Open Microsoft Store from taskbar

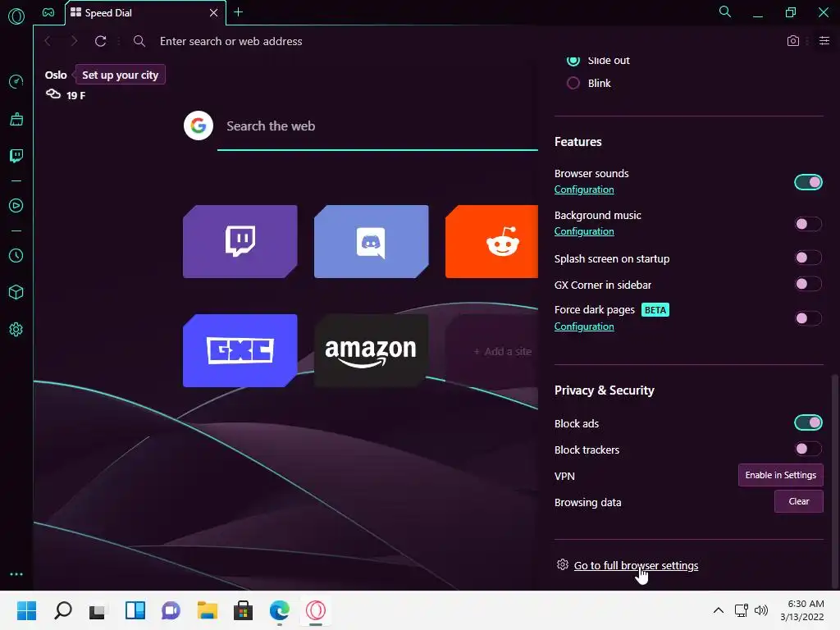[243, 610]
